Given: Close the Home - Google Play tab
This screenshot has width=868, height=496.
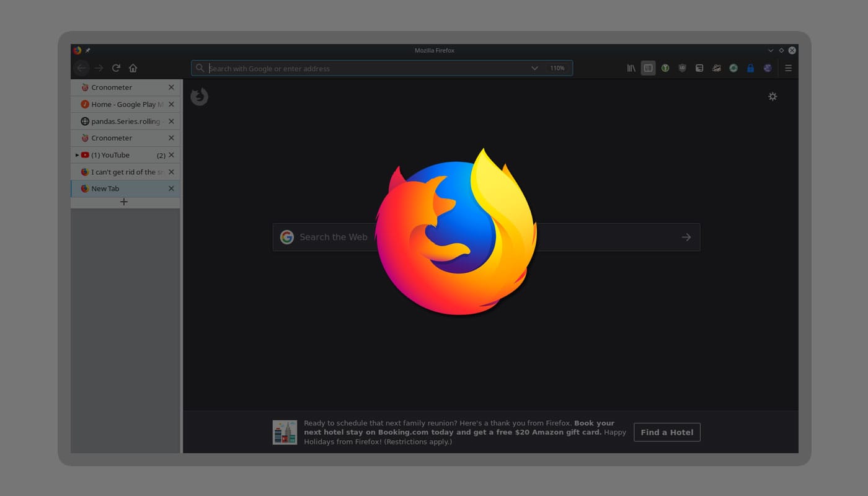Looking at the screenshot, I should (171, 104).
